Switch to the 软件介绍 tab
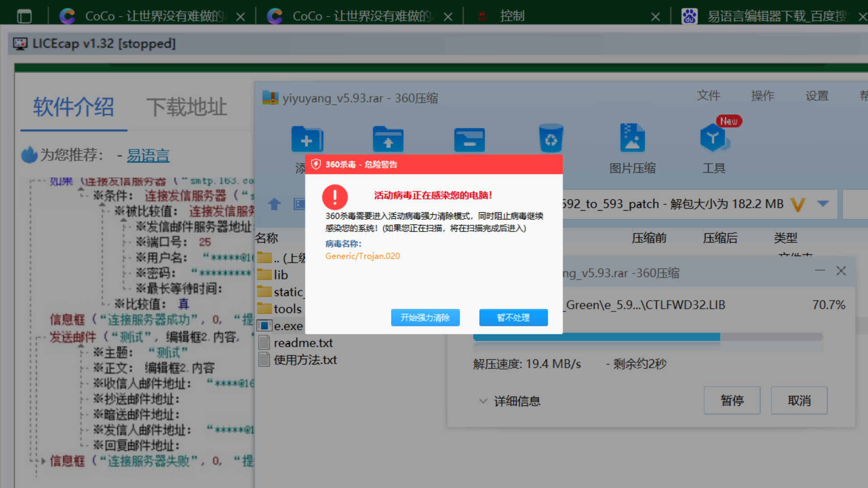 coord(73,107)
